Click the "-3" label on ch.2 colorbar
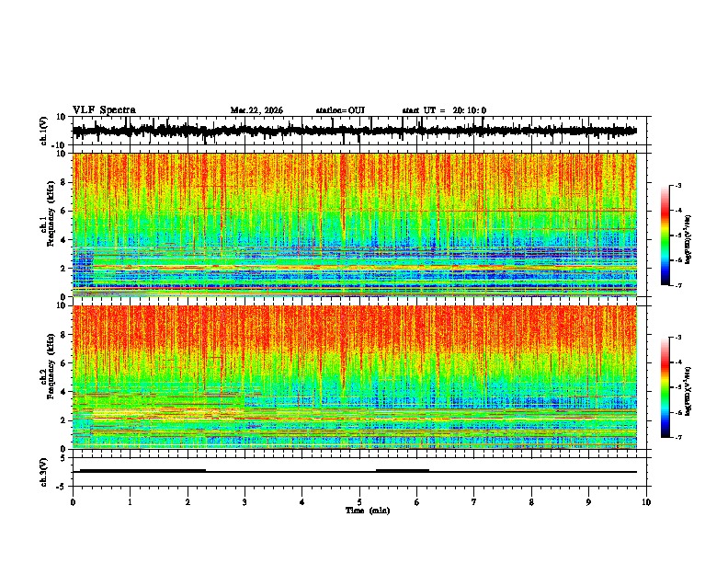Viewport: 728px width, 563px height. pos(678,338)
